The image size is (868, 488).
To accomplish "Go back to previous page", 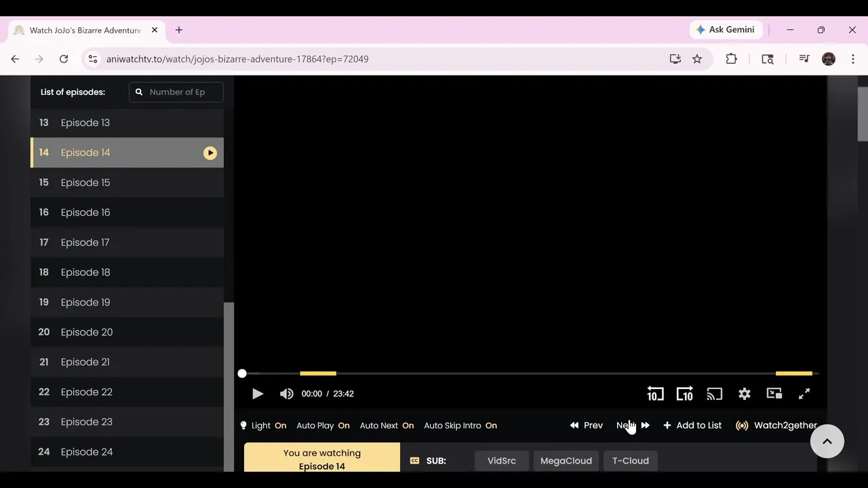I will (x=15, y=59).
